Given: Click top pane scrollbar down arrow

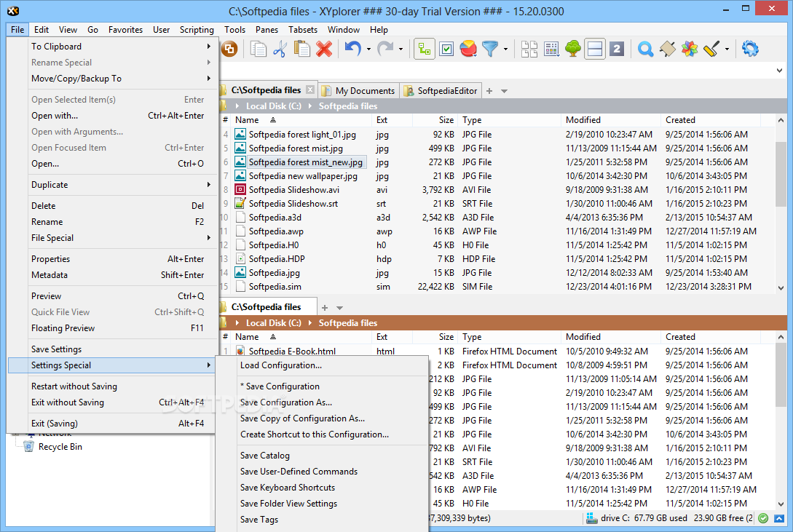Looking at the screenshot, I should click(781, 288).
